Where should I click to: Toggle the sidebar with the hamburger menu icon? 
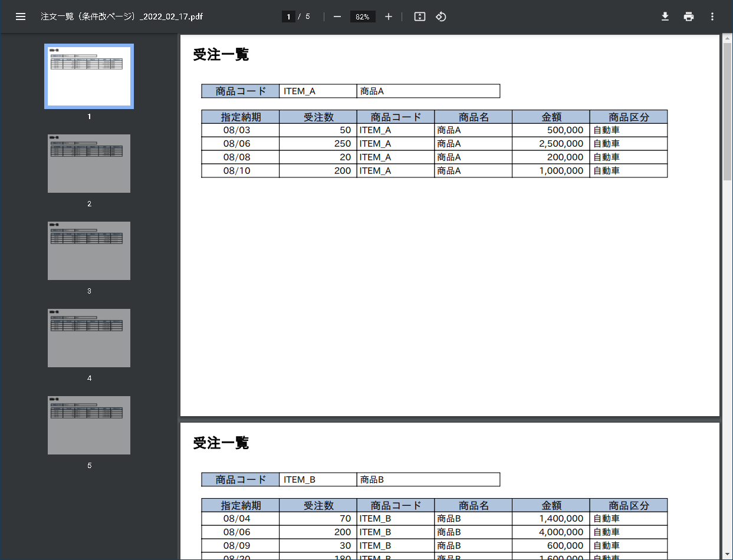click(21, 17)
